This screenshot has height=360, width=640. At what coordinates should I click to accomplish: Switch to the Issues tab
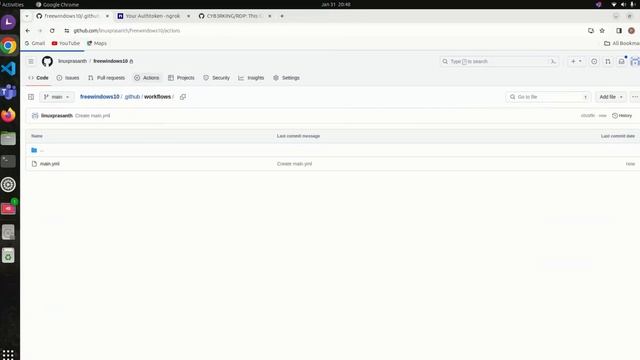click(68, 78)
